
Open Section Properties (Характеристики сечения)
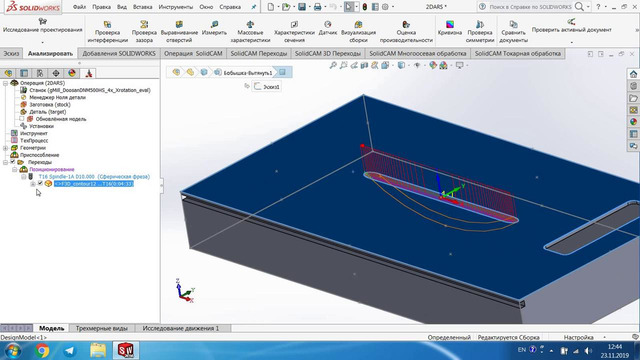pos(294,32)
